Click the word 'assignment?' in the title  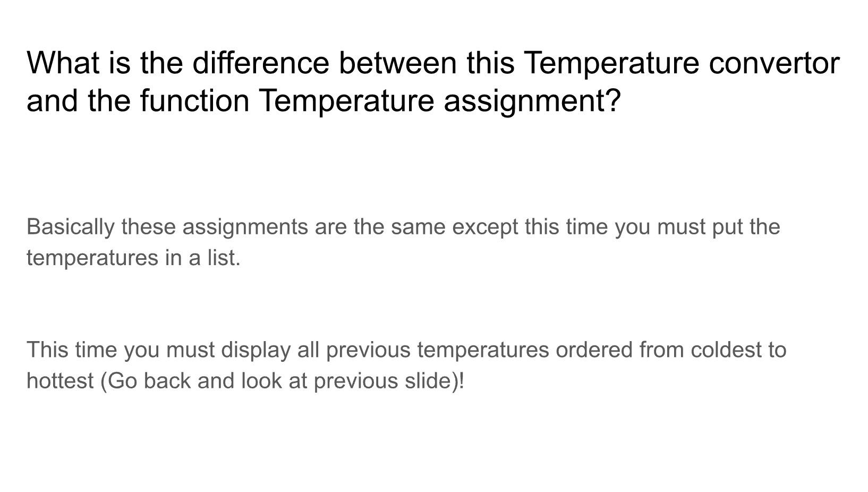point(532,101)
